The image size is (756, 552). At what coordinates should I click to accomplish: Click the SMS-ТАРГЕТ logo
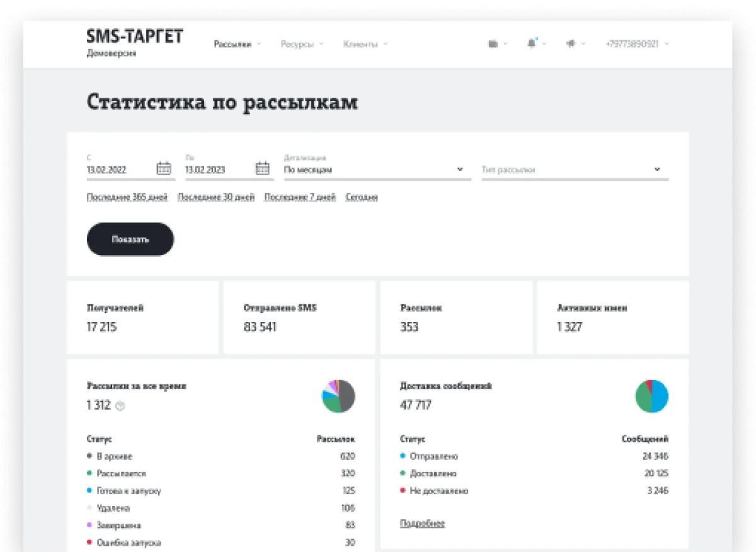coord(134,37)
